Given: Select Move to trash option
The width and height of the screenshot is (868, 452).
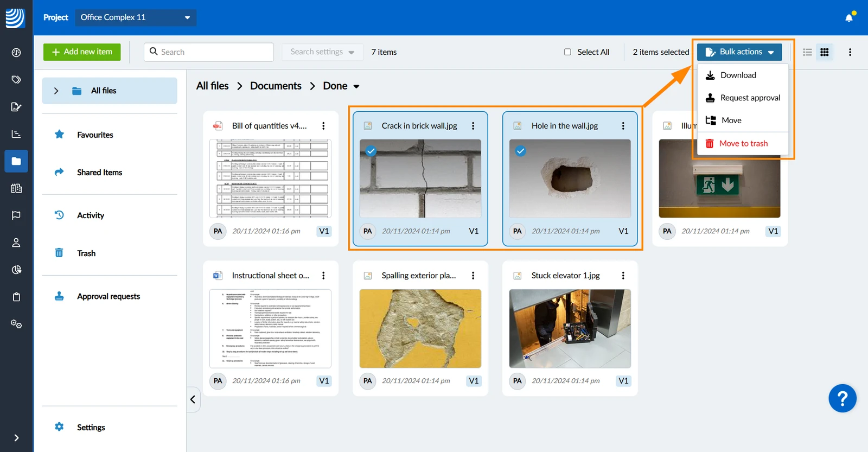Looking at the screenshot, I should [x=742, y=143].
